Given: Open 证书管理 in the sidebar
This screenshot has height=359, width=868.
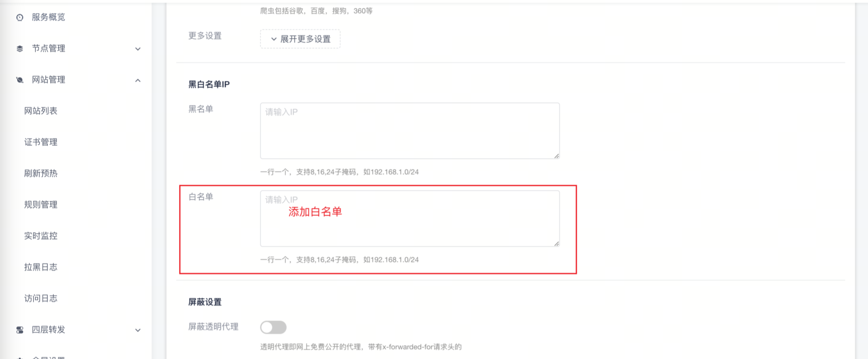Looking at the screenshot, I should click(x=41, y=142).
